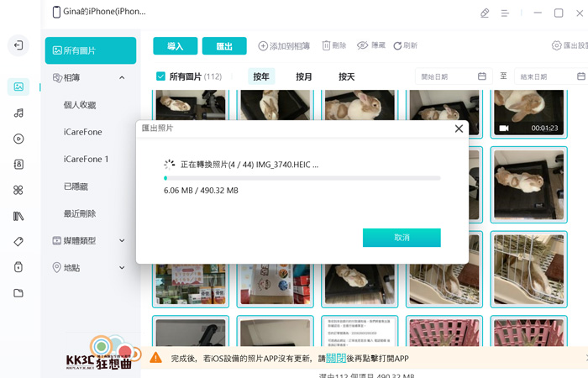Open the start date calendar icon
The width and height of the screenshot is (588, 378).
point(482,76)
